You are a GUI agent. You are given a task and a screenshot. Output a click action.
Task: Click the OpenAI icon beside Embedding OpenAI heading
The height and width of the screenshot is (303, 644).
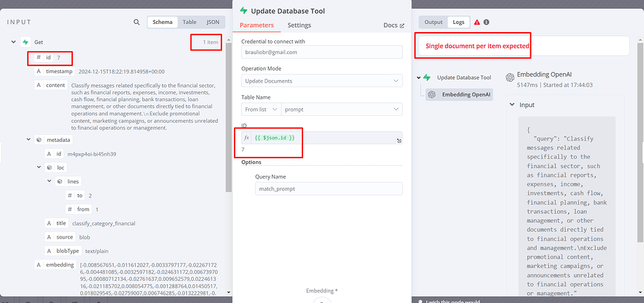click(510, 77)
